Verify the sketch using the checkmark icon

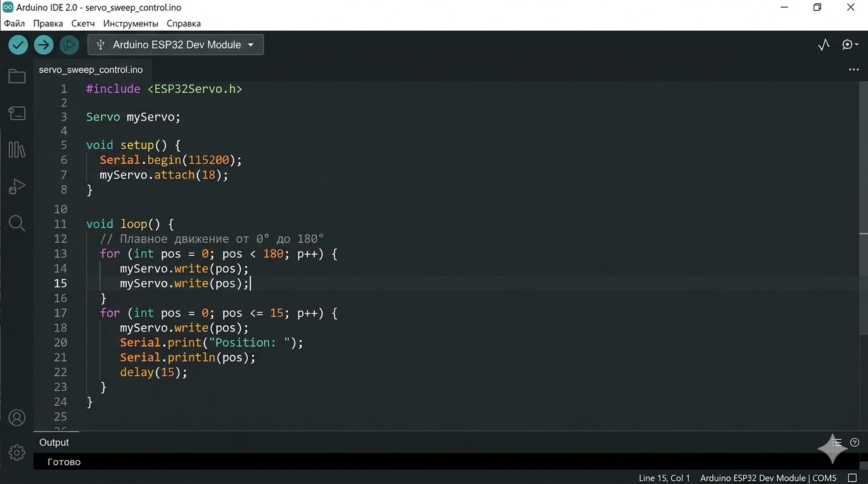pos(18,45)
